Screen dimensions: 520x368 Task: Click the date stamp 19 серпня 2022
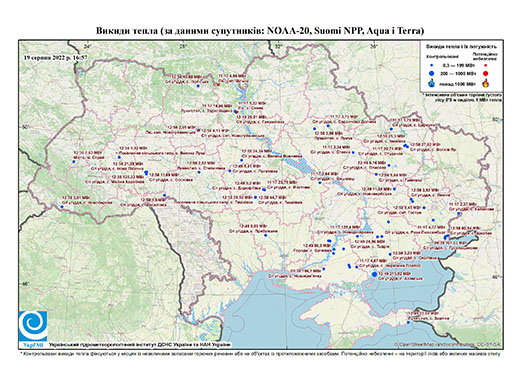pos(56,57)
